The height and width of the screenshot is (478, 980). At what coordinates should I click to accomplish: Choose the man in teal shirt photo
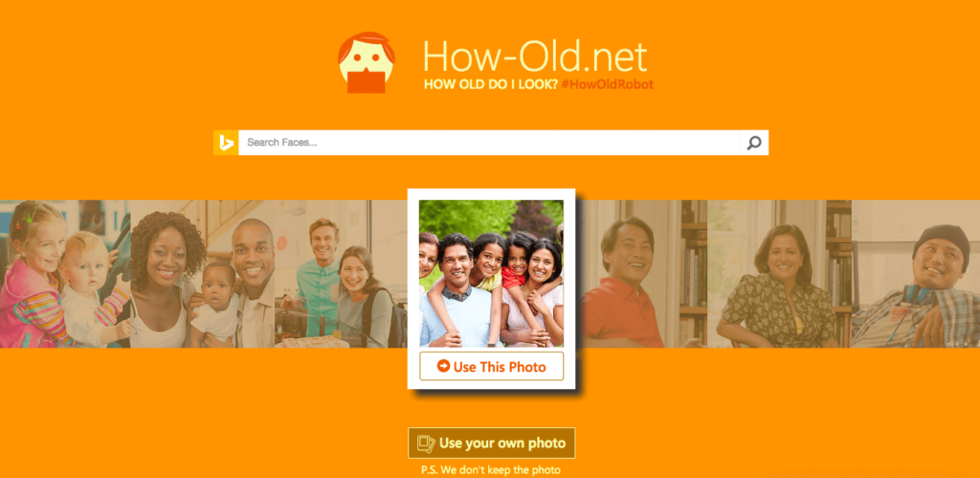tap(341, 273)
